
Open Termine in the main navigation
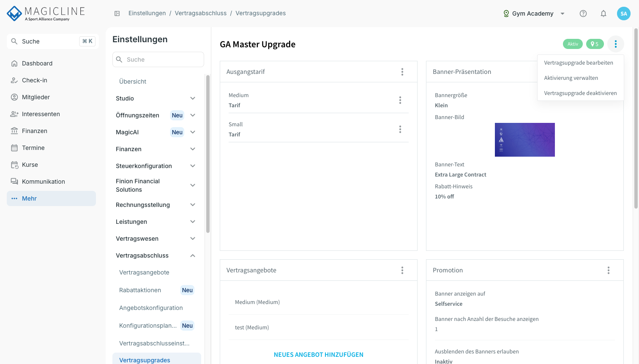(51, 148)
